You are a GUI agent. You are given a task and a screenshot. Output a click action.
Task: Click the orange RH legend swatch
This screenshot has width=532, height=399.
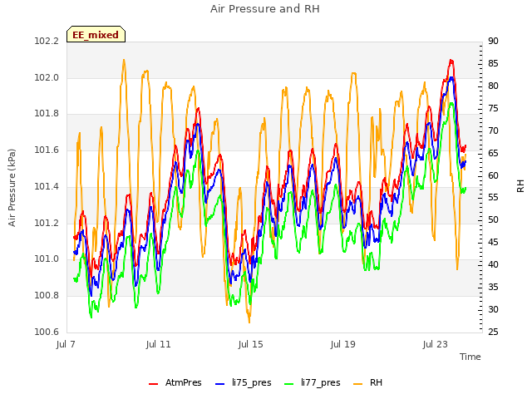point(358,384)
